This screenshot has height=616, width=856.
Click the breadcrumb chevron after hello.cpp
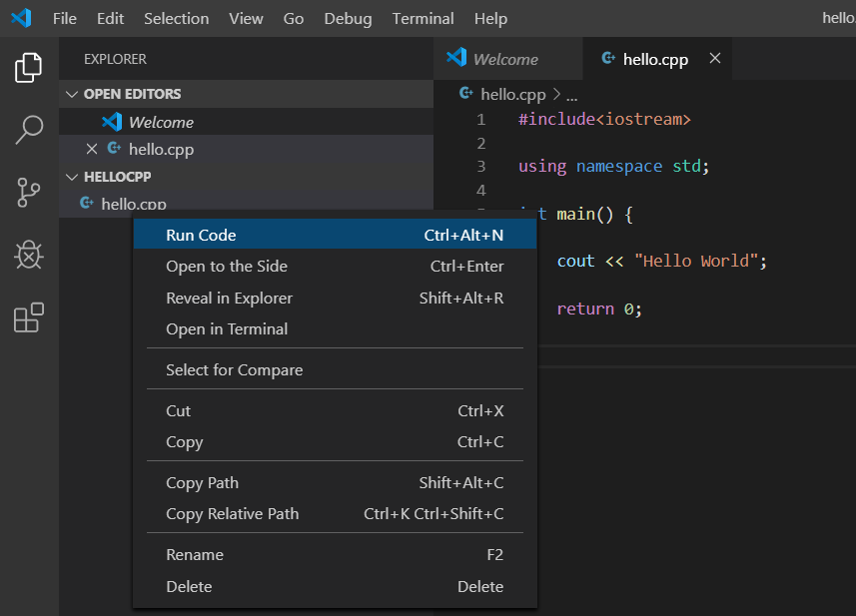click(556, 94)
